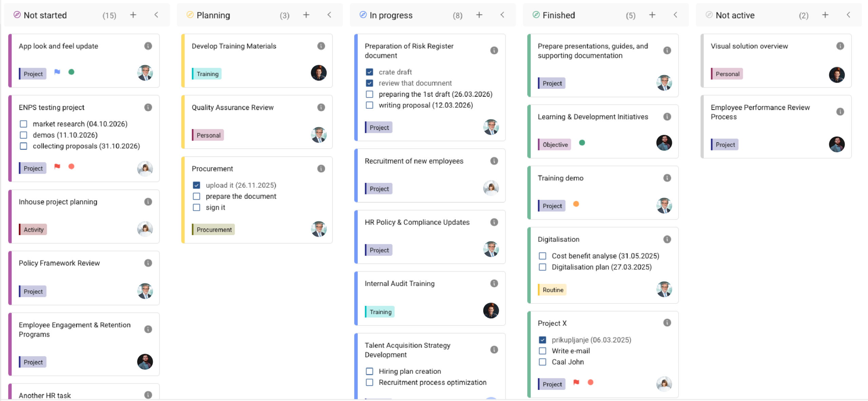The image size is (868, 401).
Task: Open Visual solution overview card title
Action: [749, 46]
